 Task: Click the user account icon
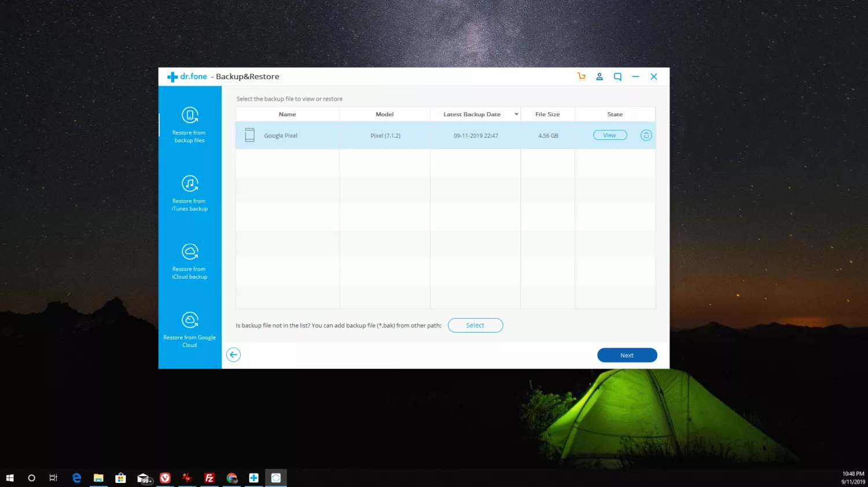(x=599, y=76)
